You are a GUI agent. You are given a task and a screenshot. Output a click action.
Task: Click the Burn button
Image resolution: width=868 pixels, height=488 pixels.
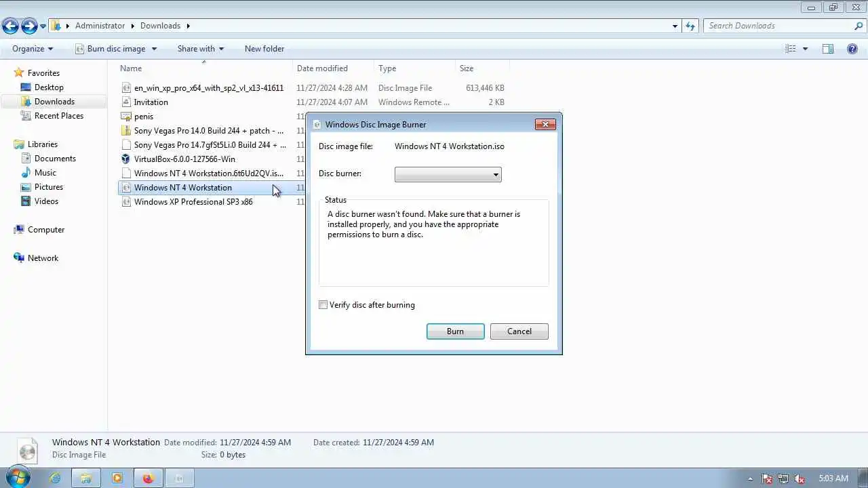[x=456, y=331]
